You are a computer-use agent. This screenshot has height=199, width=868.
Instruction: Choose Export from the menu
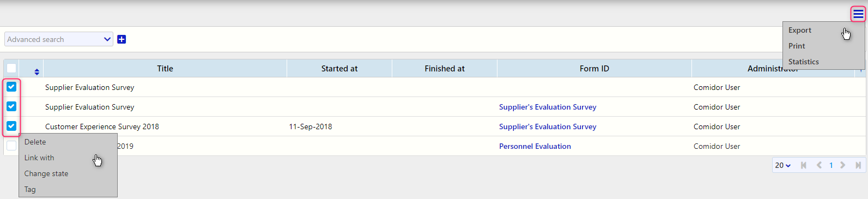click(x=800, y=30)
